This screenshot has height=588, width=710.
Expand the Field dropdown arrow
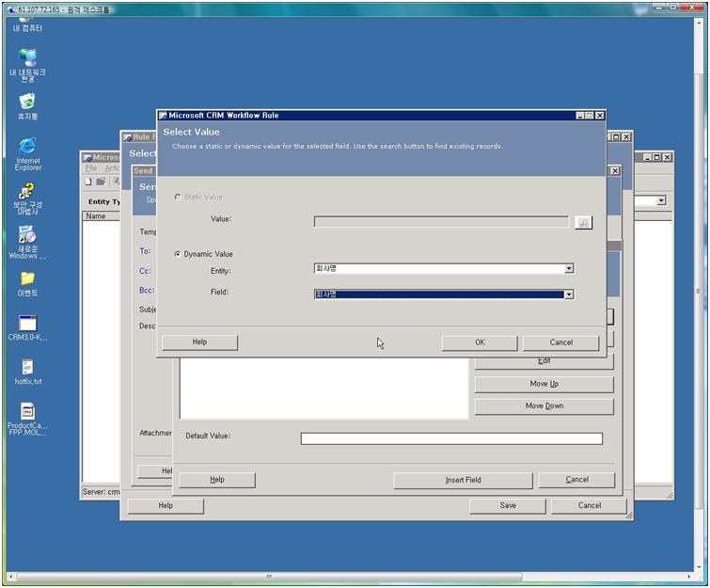point(569,294)
